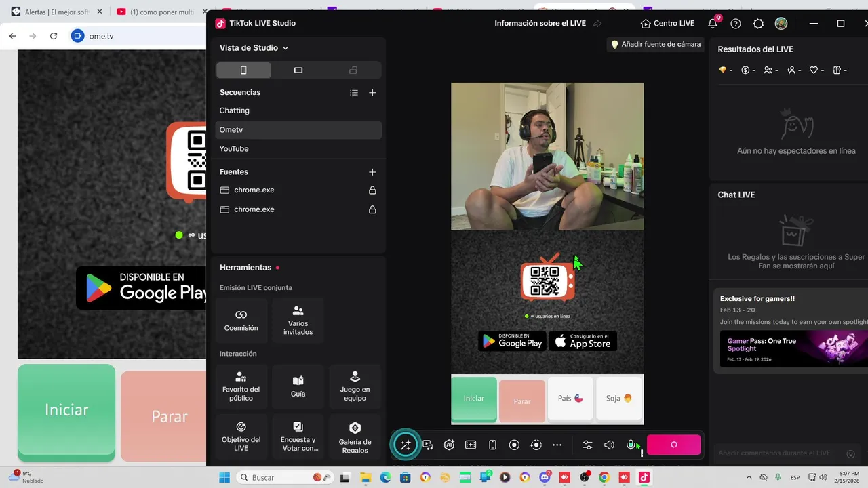Screen dimensions: 868x488
Task: Open Favorito del público tool
Action: coord(241,386)
